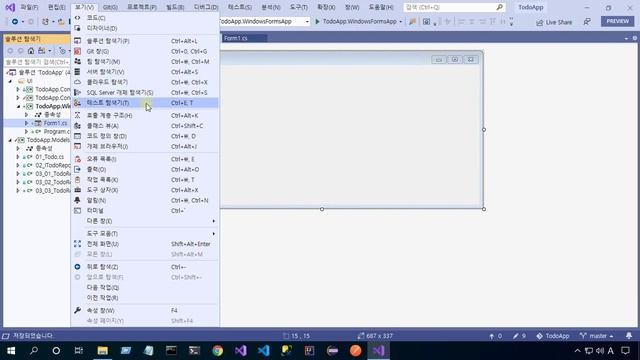Expand the 01_Todo.cs file node

18,157
